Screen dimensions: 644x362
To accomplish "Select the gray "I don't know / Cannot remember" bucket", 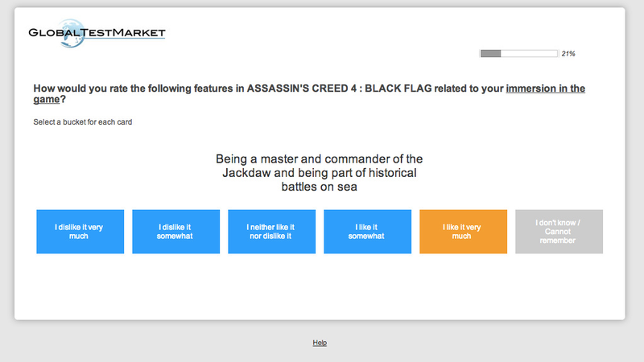I will 559,232.
